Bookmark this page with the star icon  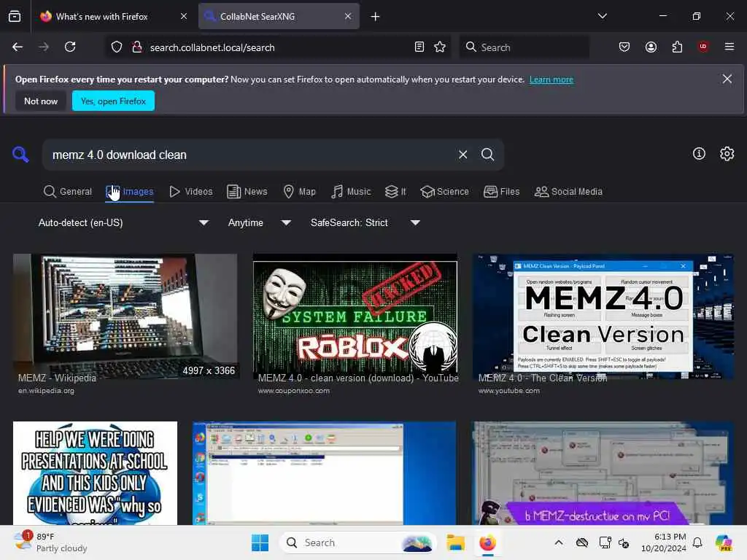click(440, 47)
